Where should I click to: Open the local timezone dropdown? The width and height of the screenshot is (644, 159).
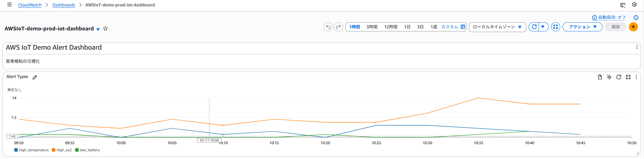(497, 27)
